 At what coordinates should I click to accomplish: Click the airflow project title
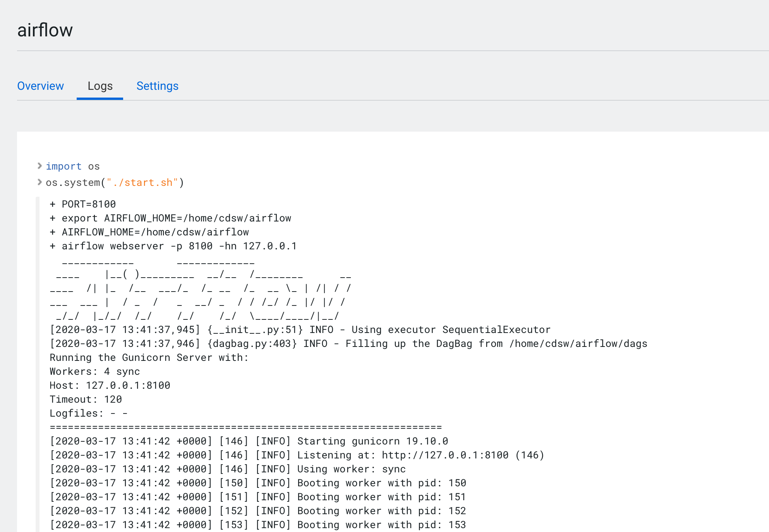pyautogui.click(x=45, y=29)
